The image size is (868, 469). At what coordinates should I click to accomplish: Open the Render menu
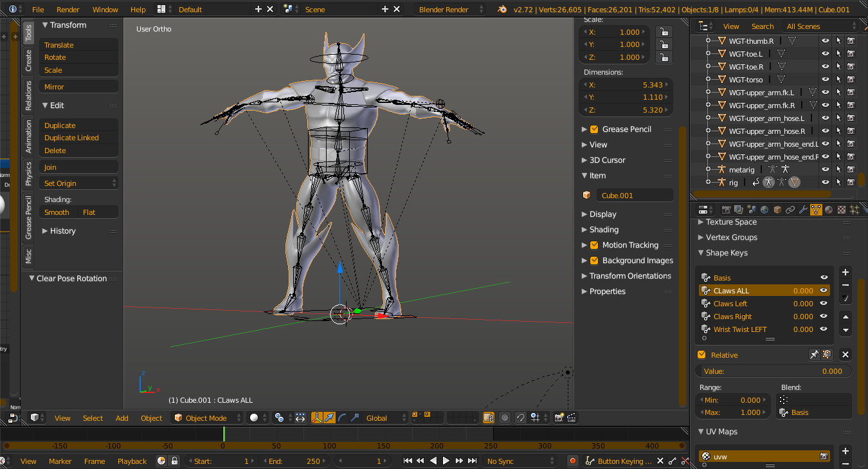click(68, 10)
